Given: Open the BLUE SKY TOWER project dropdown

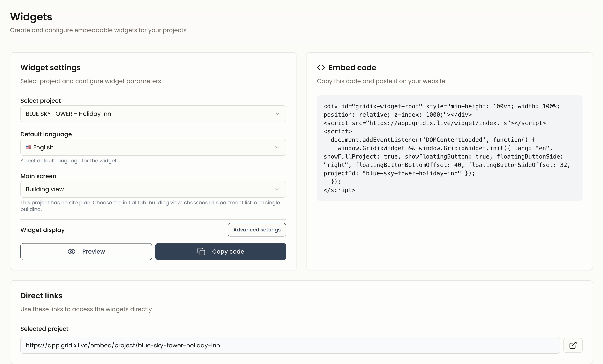Looking at the screenshot, I should click(x=153, y=114).
